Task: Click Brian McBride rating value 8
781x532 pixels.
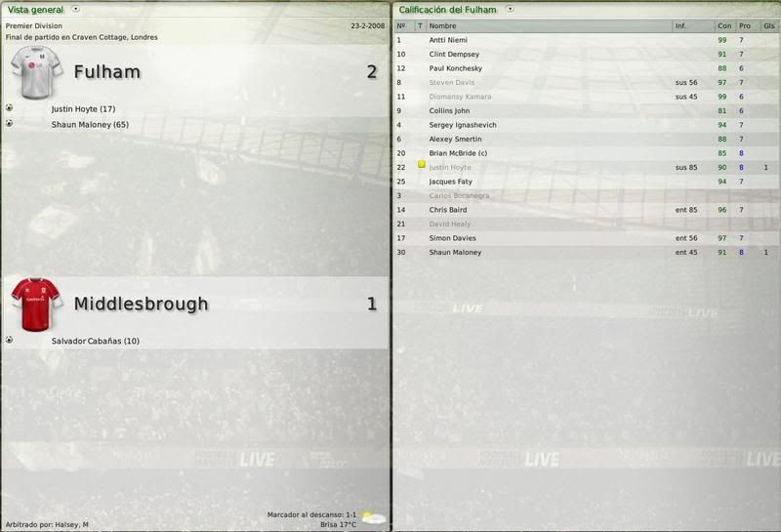Action: 741,153
